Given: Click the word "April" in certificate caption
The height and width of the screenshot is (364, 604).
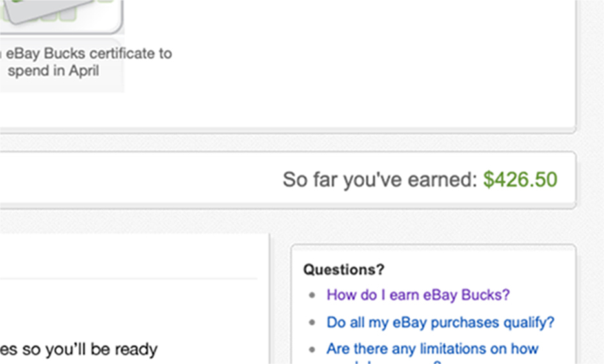Looking at the screenshot, I should [x=84, y=71].
